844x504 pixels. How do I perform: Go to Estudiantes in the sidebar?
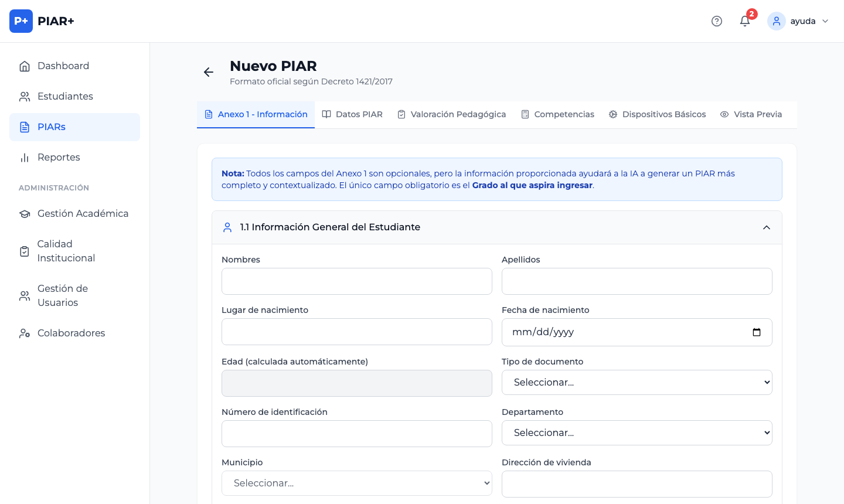(65, 96)
